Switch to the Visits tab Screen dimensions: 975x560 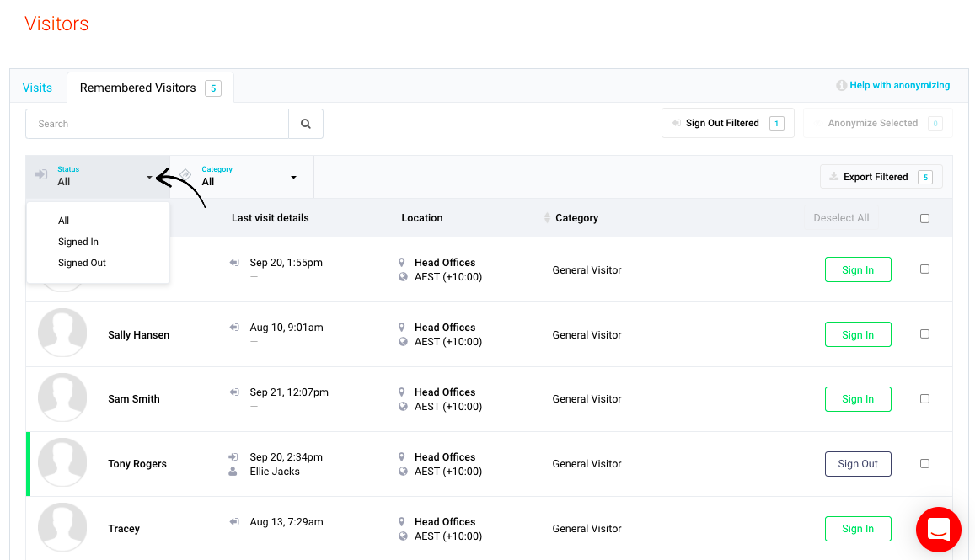[37, 88]
